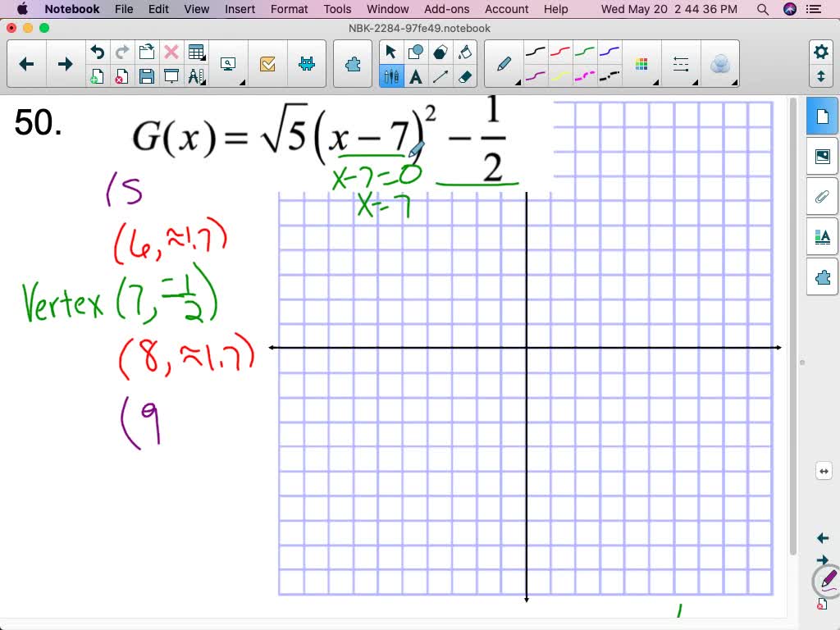Select the Text tool letter A

click(416, 75)
